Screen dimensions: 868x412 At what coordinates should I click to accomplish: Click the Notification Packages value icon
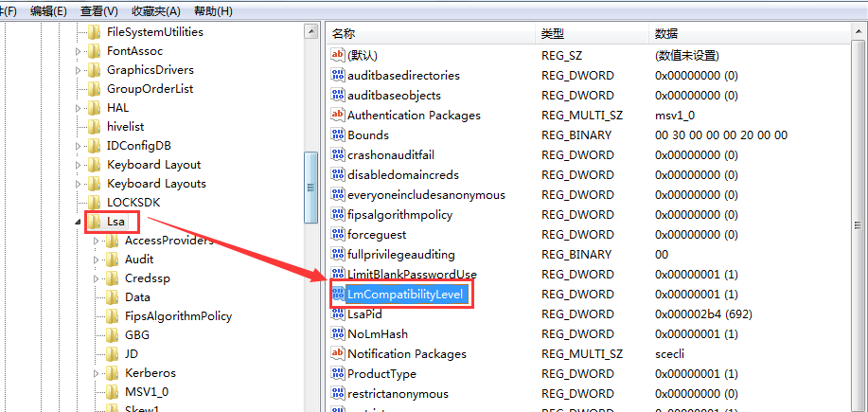(x=338, y=354)
